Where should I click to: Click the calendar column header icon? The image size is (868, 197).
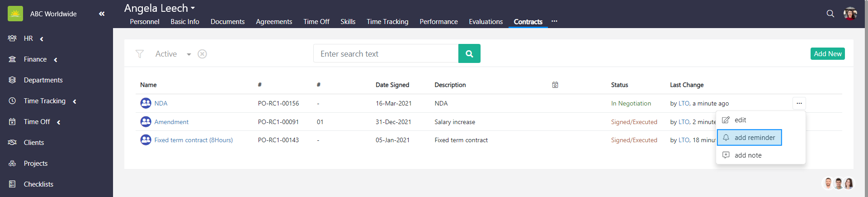click(555, 85)
